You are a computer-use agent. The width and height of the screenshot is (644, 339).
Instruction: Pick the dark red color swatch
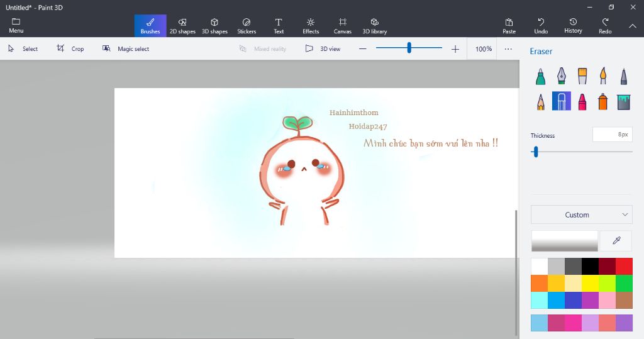(x=607, y=266)
